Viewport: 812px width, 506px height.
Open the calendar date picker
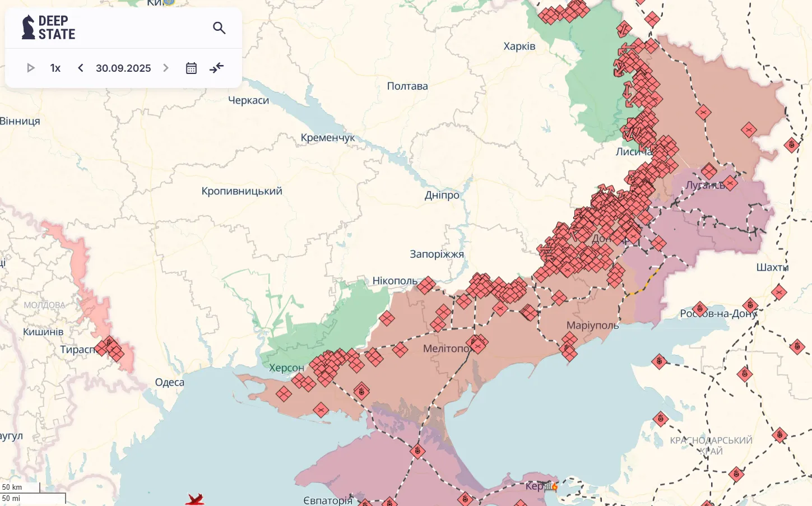(191, 68)
